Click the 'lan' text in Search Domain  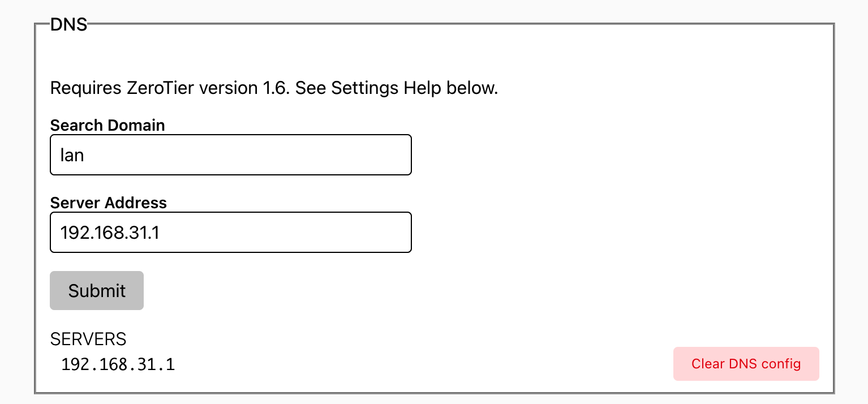72,155
